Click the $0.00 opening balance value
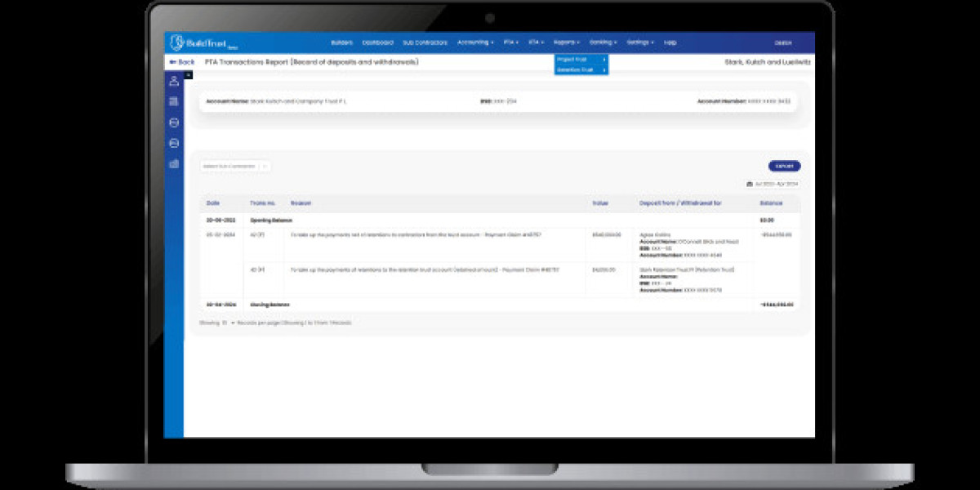This screenshot has width=980, height=490. click(766, 220)
